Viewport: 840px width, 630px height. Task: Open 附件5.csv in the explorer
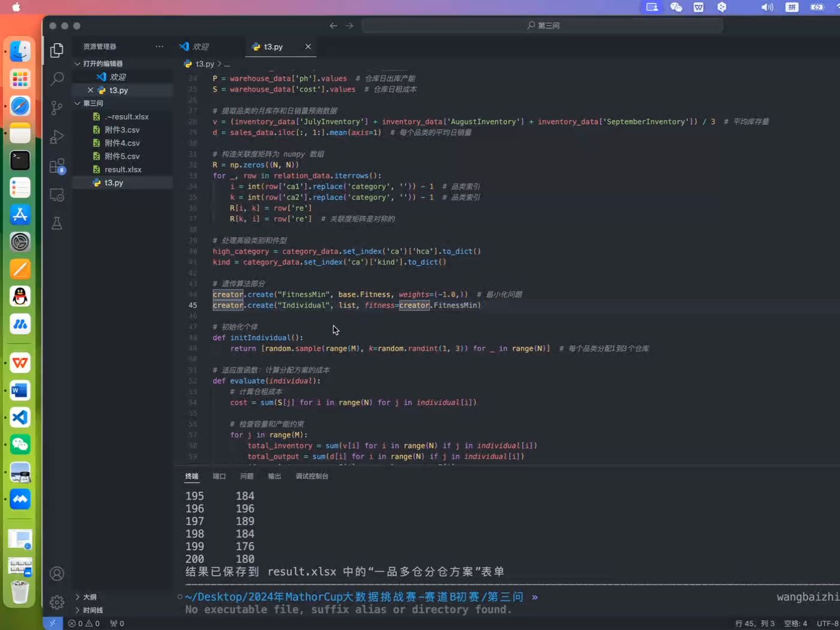[x=122, y=156]
